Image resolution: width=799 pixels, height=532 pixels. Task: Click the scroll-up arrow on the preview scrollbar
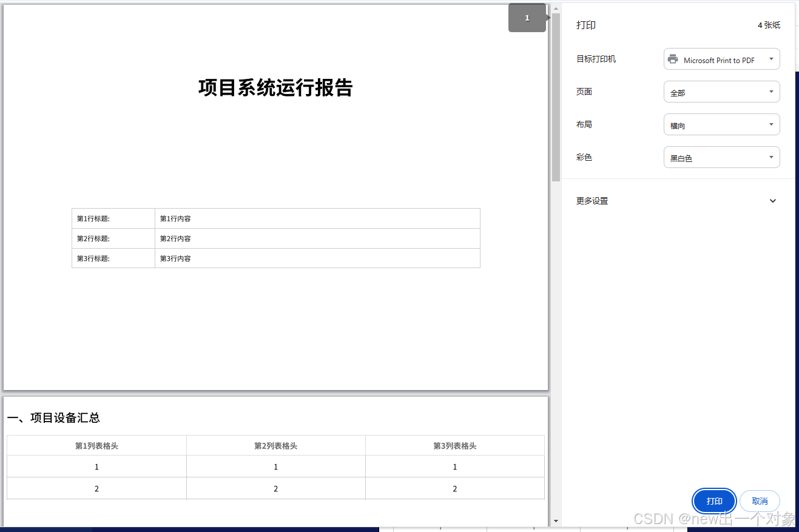click(x=556, y=8)
